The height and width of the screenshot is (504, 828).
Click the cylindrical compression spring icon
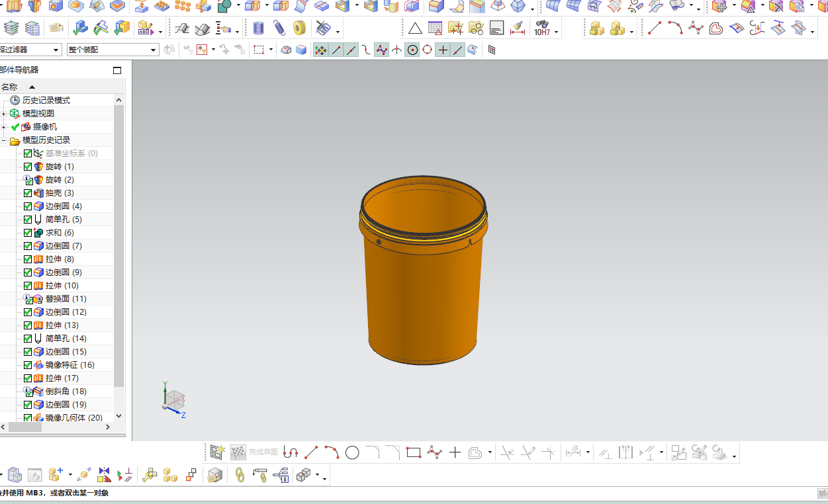coord(259,28)
